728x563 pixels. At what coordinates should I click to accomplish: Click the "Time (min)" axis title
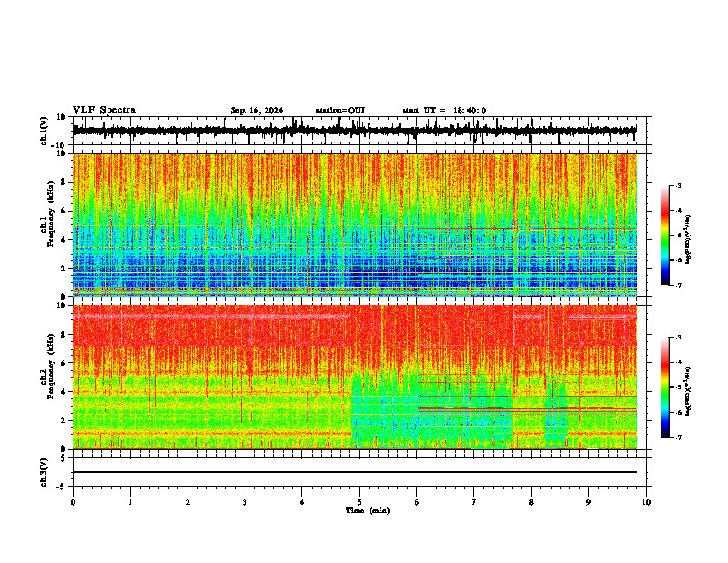[368, 511]
